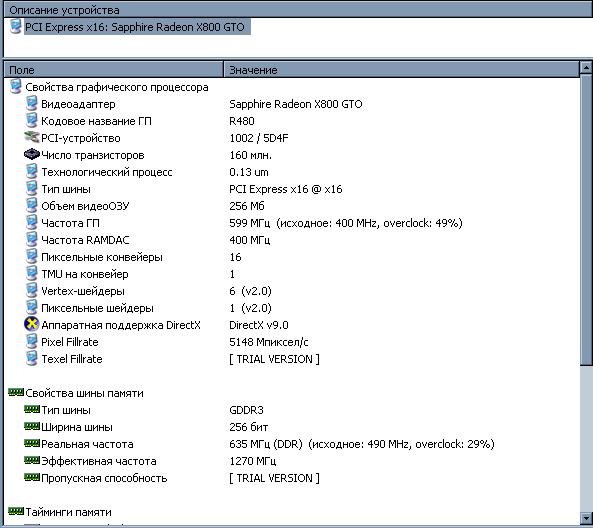
Task: Click the Поле column header
Action: pos(113,70)
